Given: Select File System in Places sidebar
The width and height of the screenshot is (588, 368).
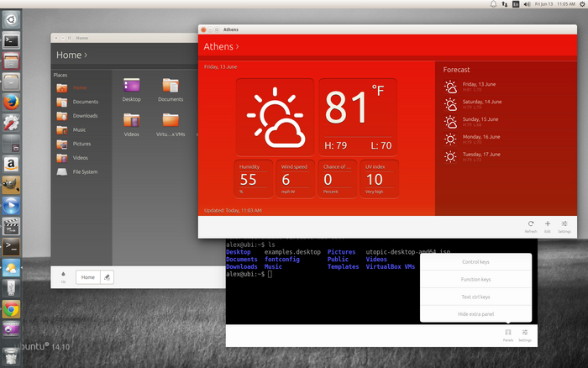Looking at the screenshot, I should tap(85, 171).
